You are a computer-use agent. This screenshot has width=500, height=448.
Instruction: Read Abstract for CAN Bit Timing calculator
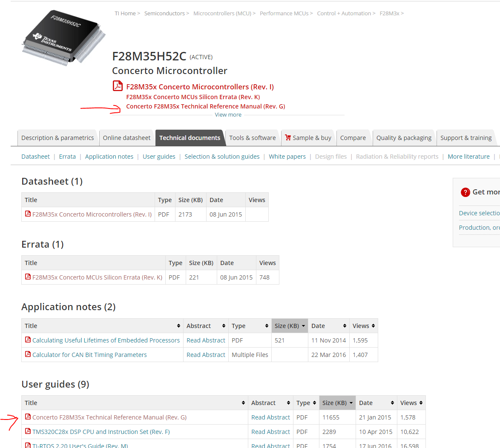(206, 355)
